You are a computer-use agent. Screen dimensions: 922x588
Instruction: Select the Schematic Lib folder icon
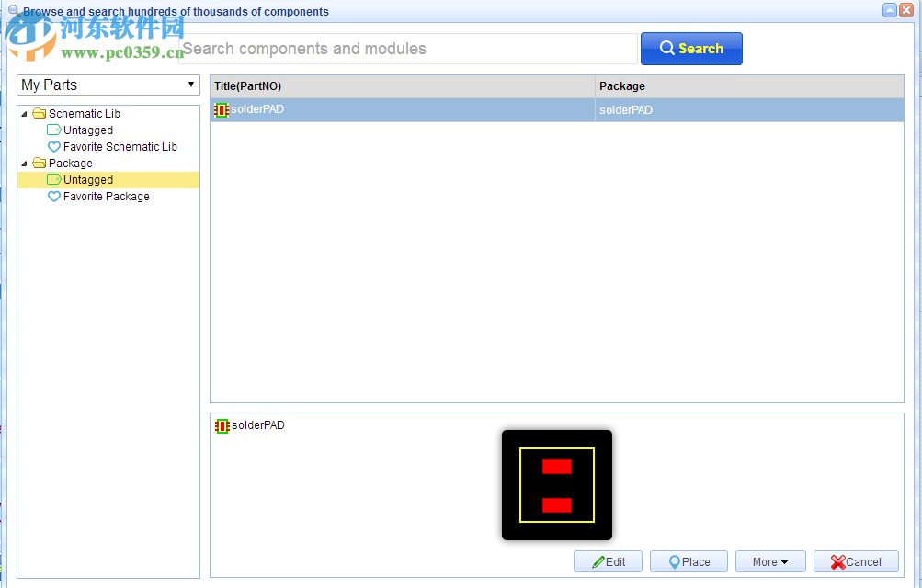pyautogui.click(x=40, y=113)
